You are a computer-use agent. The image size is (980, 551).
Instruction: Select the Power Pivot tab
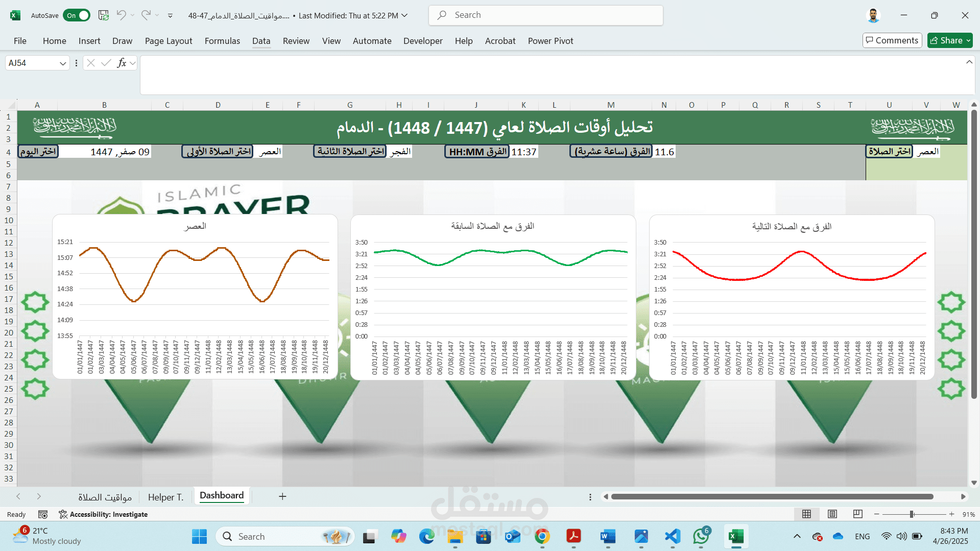[x=551, y=41]
